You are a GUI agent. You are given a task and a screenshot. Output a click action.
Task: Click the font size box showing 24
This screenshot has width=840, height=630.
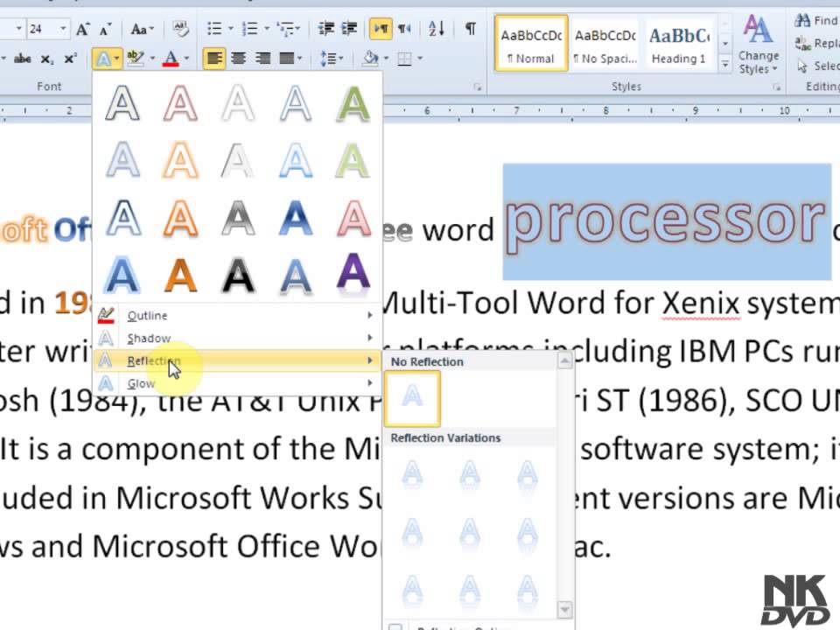coord(42,28)
